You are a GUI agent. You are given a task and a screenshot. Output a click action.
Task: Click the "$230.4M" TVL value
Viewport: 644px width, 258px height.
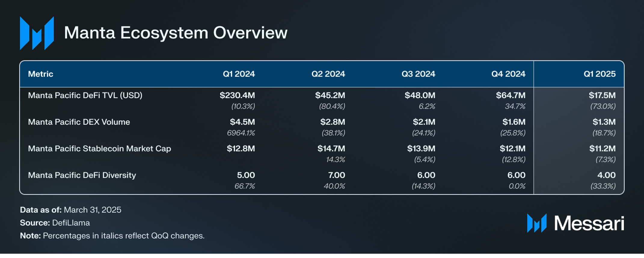[x=237, y=95]
